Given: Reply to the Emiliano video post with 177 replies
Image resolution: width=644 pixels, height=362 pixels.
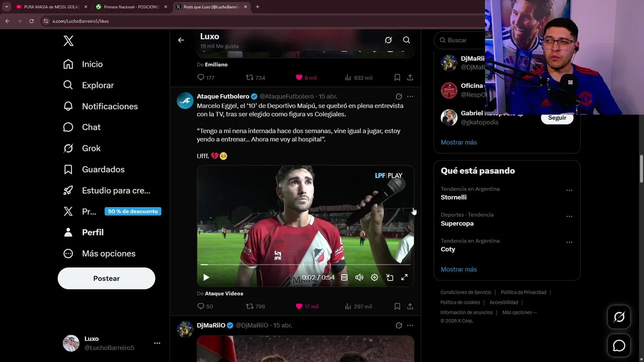Looking at the screenshot, I should [x=206, y=77].
